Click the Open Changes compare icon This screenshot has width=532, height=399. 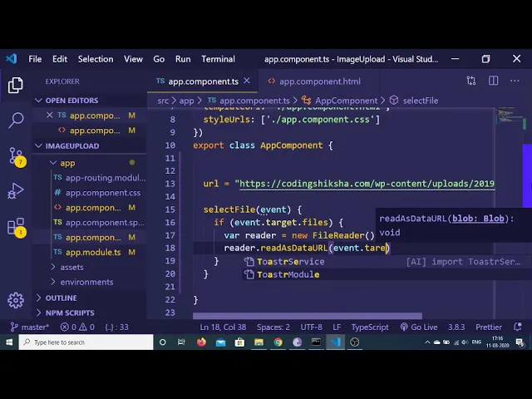471,81
